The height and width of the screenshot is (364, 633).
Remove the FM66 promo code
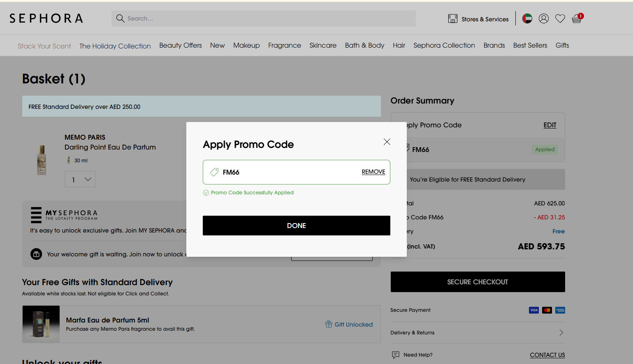(x=373, y=172)
